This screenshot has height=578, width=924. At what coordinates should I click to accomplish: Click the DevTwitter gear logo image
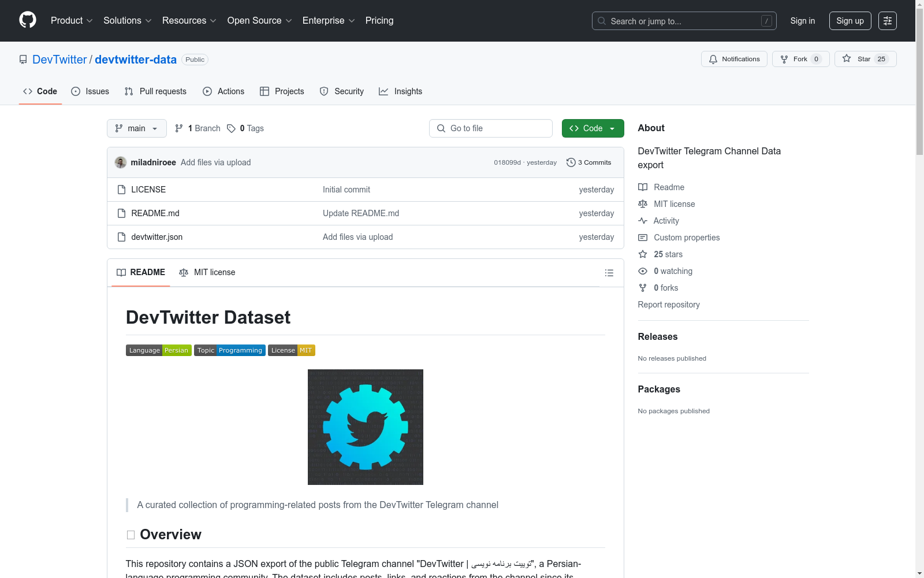click(366, 427)
